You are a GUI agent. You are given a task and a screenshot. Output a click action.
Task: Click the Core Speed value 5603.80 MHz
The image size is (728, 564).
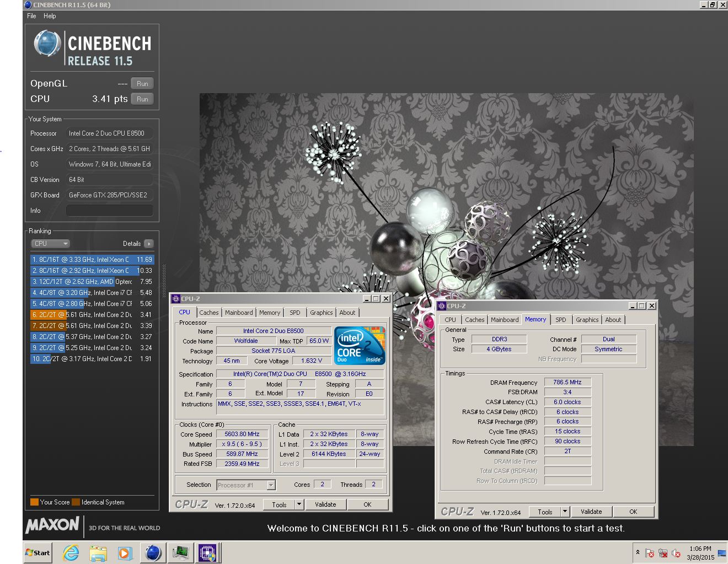pos(242,434)
